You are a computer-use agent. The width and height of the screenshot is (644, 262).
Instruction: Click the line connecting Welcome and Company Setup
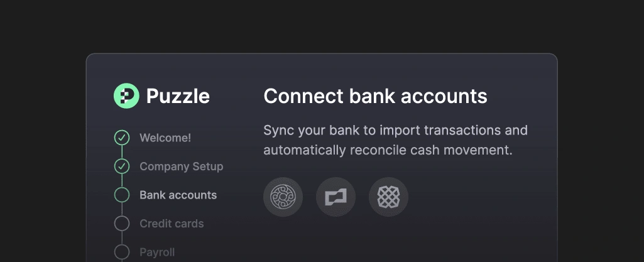122,152
